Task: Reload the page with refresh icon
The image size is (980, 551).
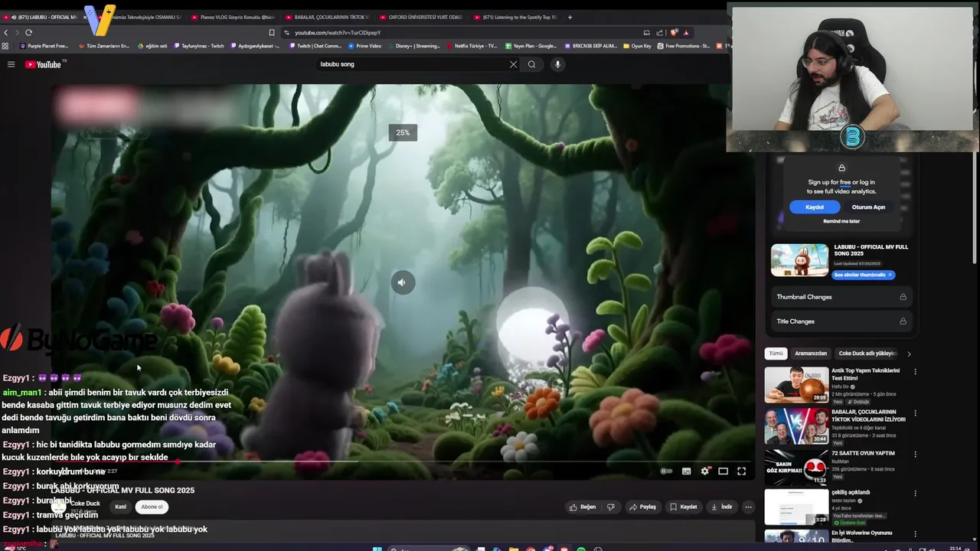Action: [28, 32]
